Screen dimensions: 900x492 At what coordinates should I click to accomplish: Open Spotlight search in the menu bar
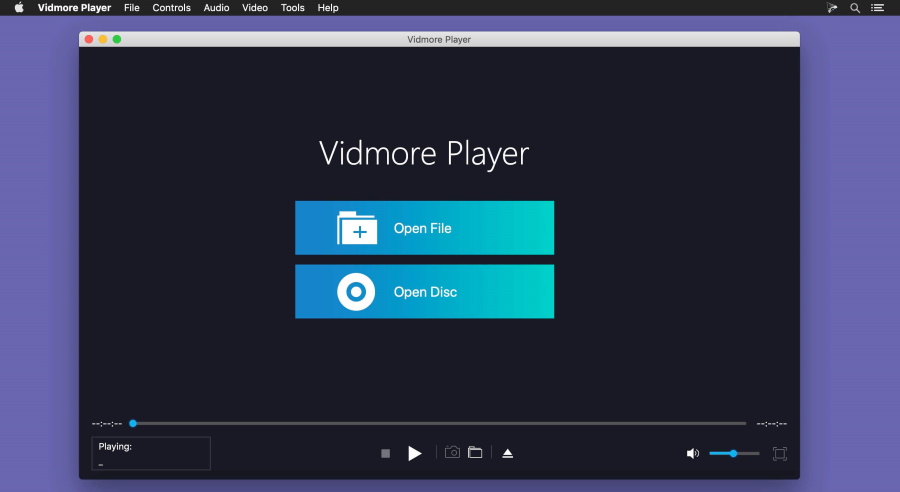[x=855, y=7]
